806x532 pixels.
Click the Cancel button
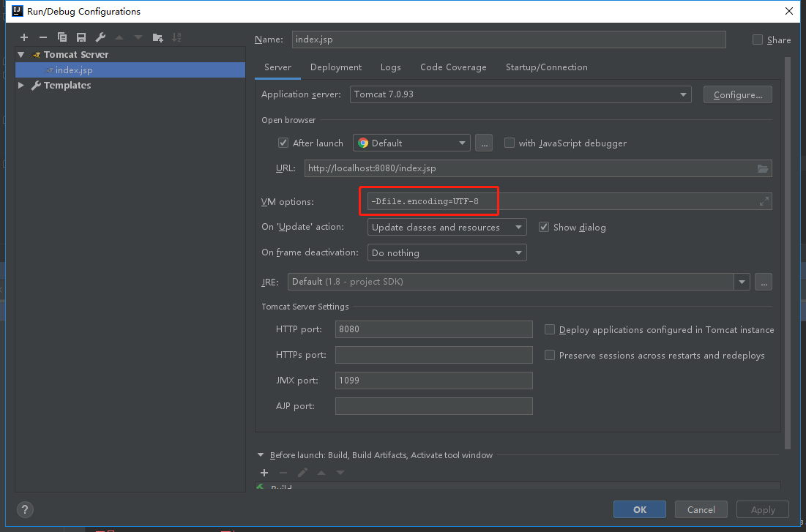tap(701, 509)
